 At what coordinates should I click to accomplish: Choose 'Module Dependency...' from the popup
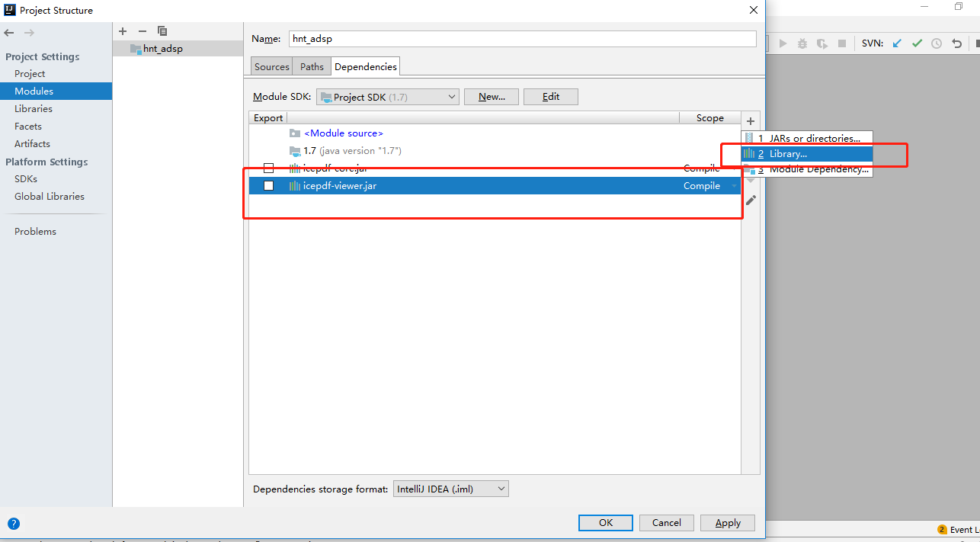pyautogui.click(x=807, y=169)
